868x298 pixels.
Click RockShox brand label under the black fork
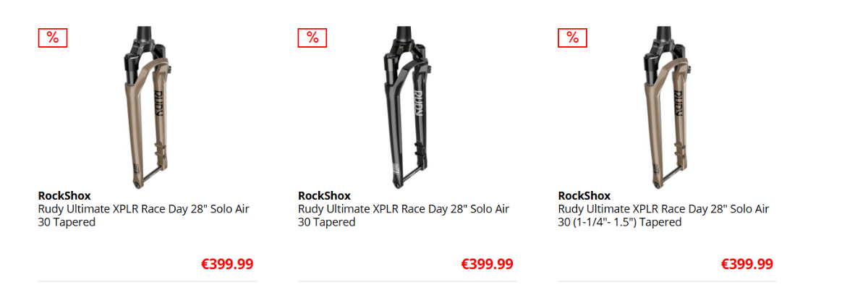click(324, 196)
